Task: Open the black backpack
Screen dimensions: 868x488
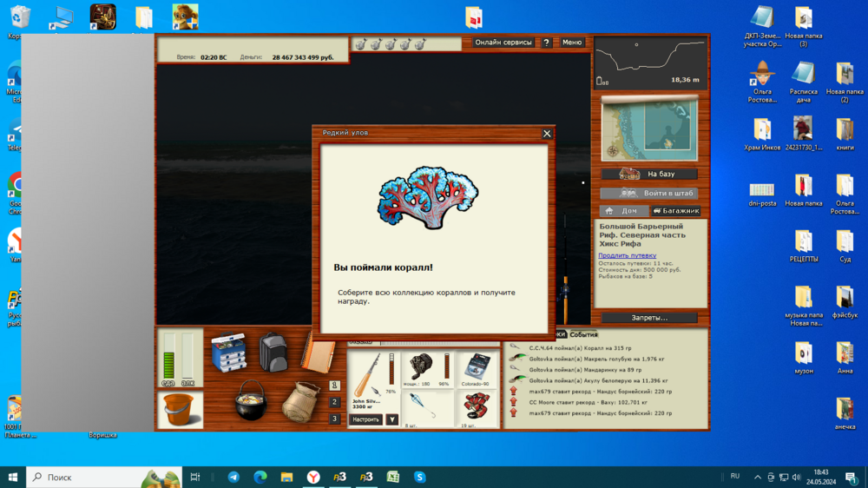Action: (x=273, y=351)
